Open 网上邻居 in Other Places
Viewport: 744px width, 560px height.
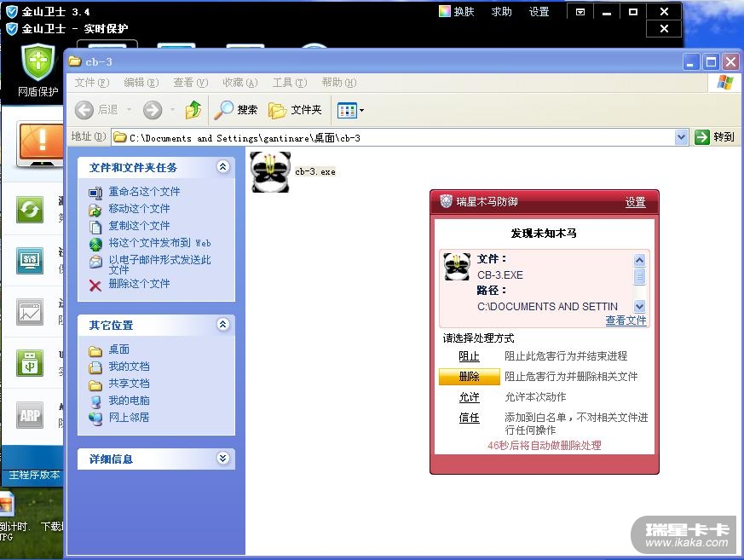[129, 417]
